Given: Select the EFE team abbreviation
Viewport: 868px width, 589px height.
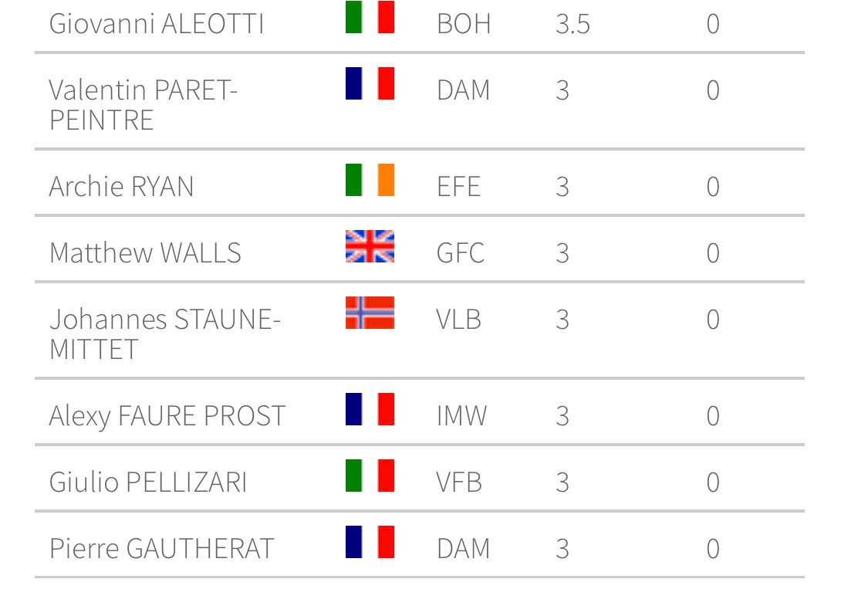Looking at the screenshot, I should (x=458, y=187).
